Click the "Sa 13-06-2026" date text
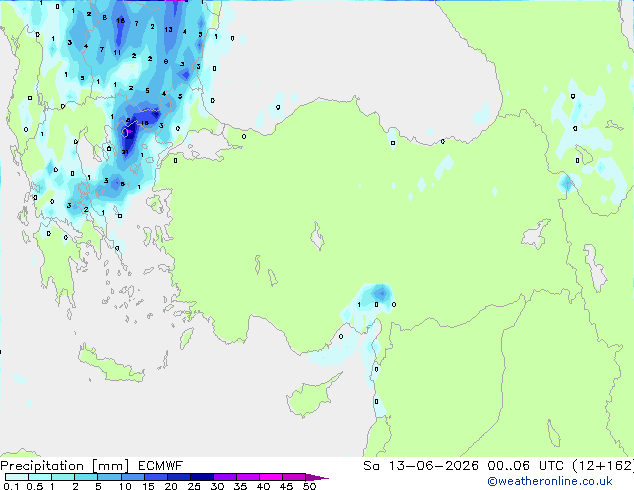The image size is (634, 490). (421, 466)
